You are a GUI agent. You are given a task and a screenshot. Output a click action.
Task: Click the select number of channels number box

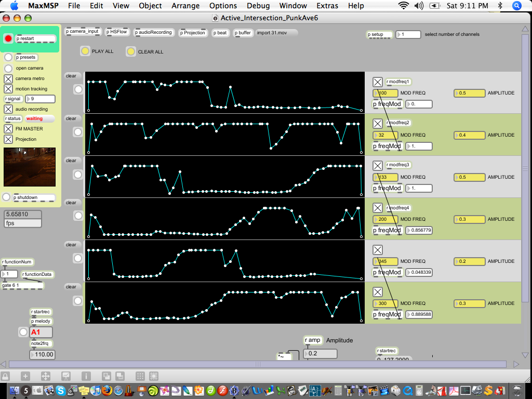(x=408, y=35)
